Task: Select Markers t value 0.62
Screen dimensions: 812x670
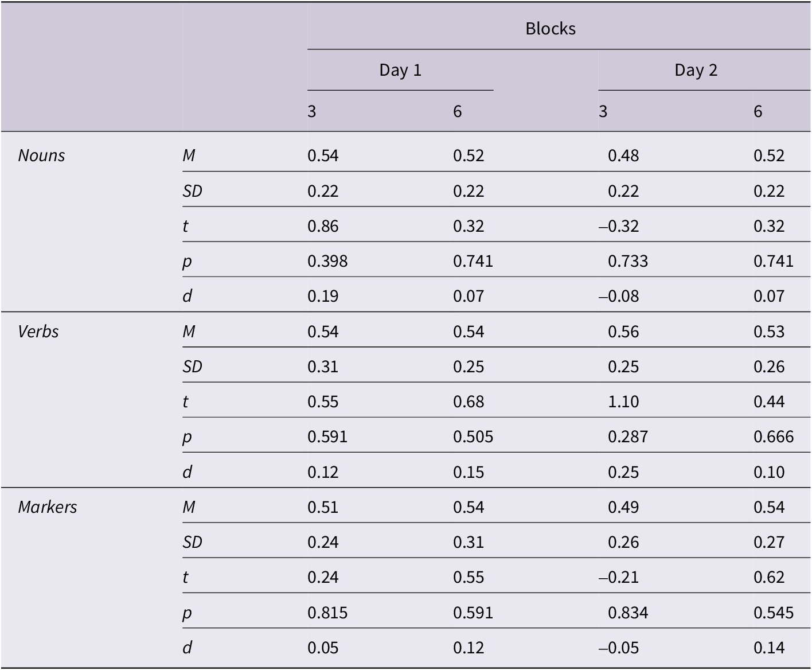Action: click(x=769, y=577)
